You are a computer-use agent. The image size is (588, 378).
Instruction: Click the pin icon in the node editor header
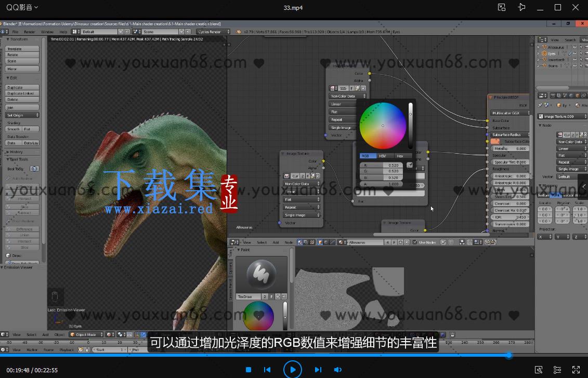[443, 242]
